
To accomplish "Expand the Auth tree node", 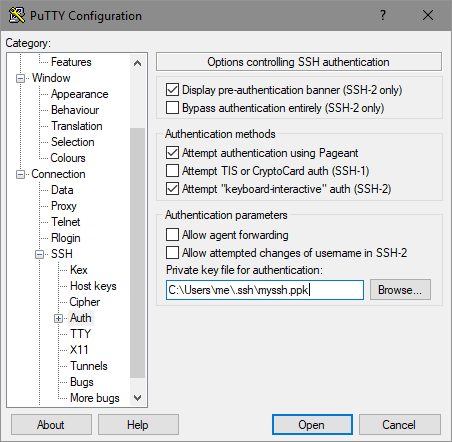I will (59, 319).
